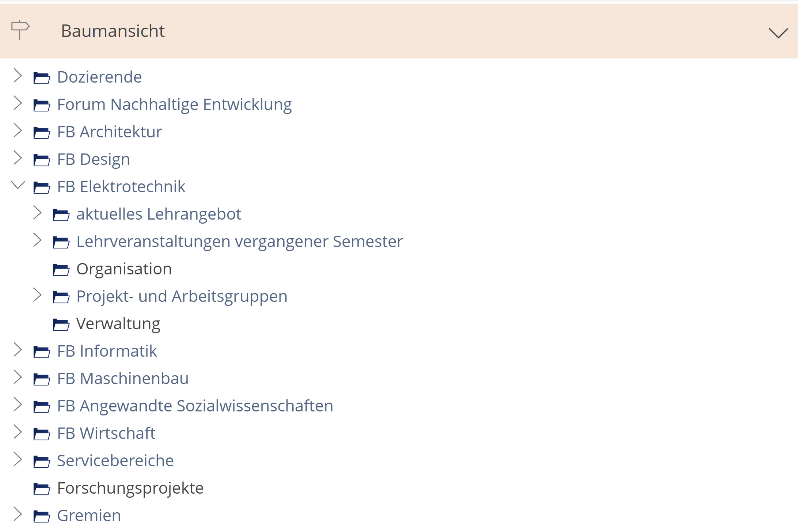This screenshot has height=532, width=798.
Task: Click the folder icon beside Servicebereiche
Action: coord(42,461)
